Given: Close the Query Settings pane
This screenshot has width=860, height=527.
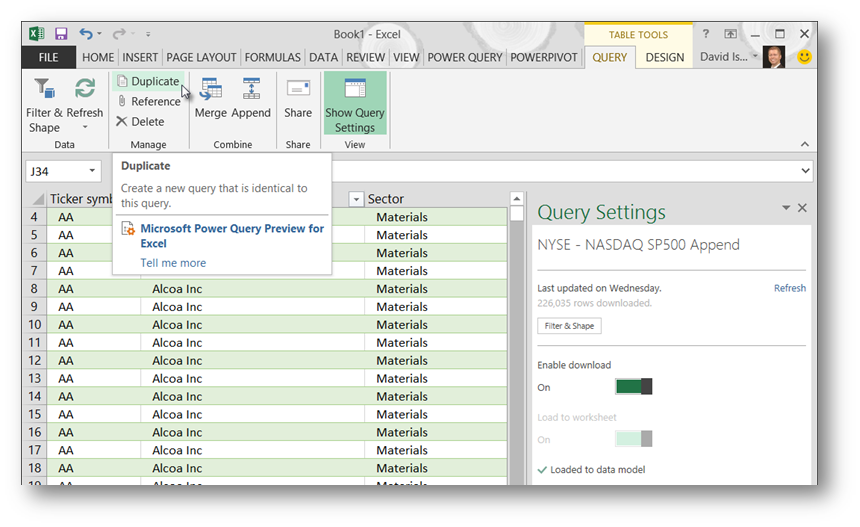Looking at the screenshot, I should click(802, 208).
